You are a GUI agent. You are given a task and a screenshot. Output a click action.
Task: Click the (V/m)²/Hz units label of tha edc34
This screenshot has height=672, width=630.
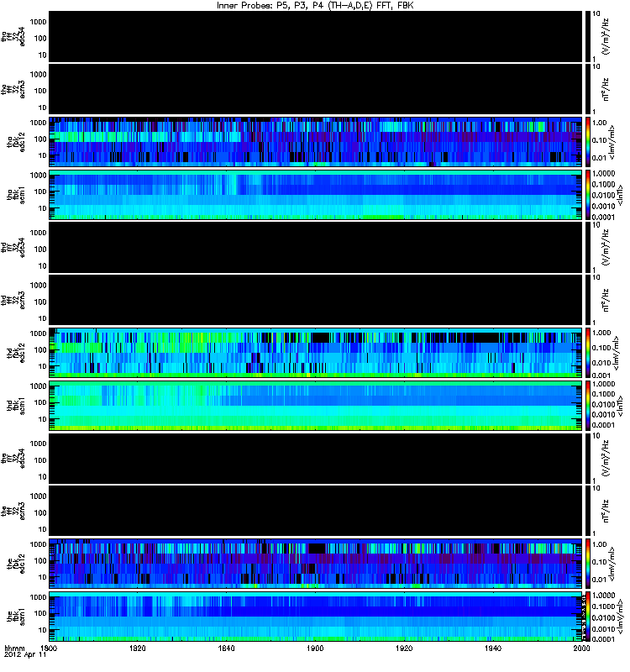tap(606, 37)
